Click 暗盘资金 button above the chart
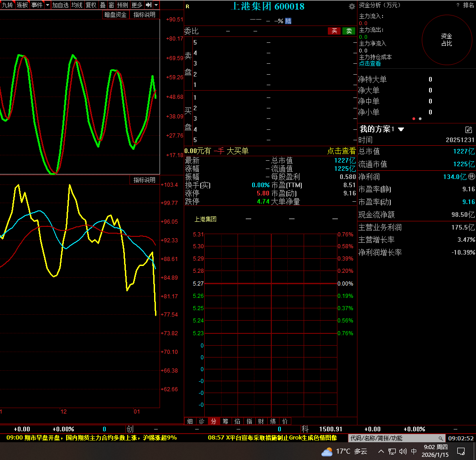The height and width of the screenshot is (460, 476). click(x=115, y=15)
